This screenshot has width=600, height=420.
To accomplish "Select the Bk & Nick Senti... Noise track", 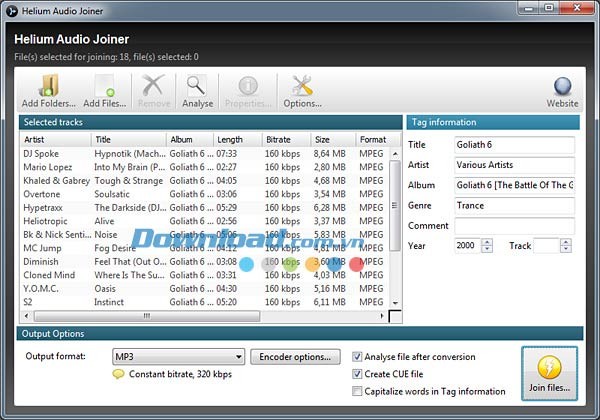I will (x=204, y=234).
